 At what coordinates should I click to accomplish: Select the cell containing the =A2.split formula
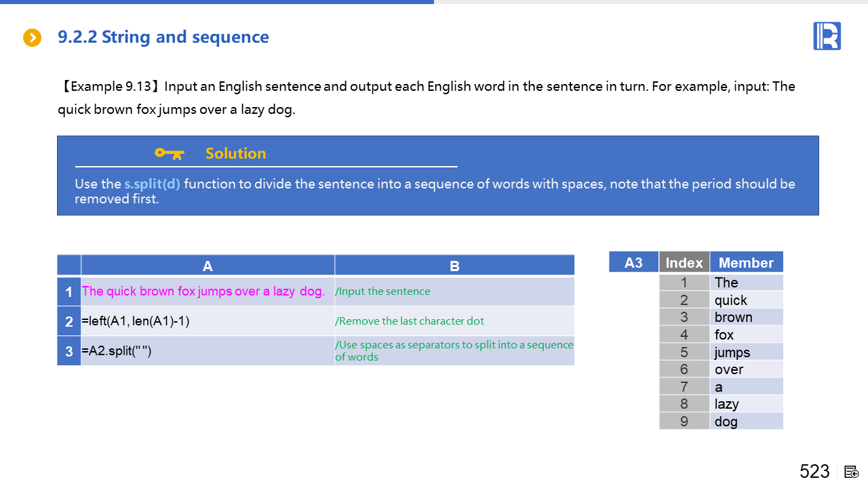(117, 351)
